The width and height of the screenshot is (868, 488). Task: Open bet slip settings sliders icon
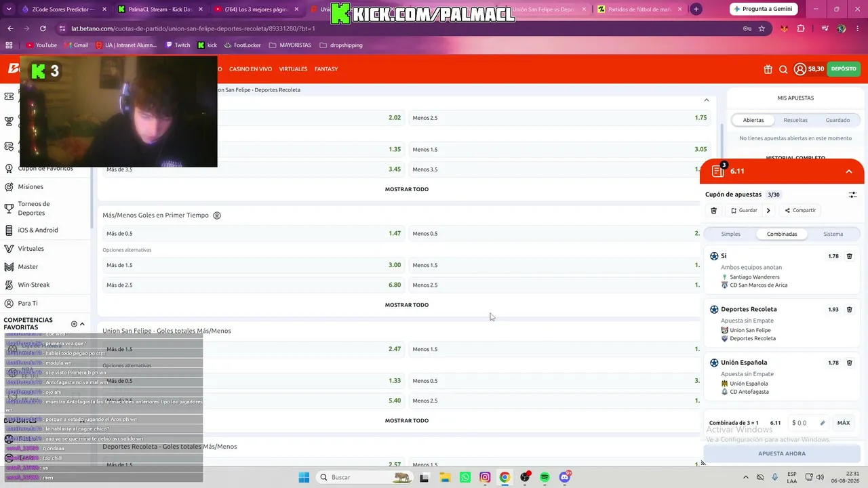pyautogui.click(x=852, y=195)
